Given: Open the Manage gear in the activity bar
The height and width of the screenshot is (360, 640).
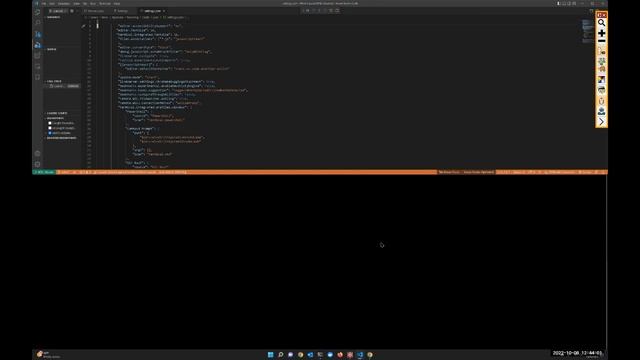Looking at the screenshot, I should 38,164.
